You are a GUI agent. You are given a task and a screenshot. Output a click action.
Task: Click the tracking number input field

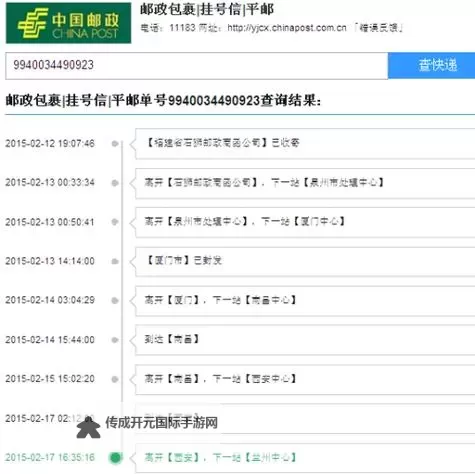point(197,66)
